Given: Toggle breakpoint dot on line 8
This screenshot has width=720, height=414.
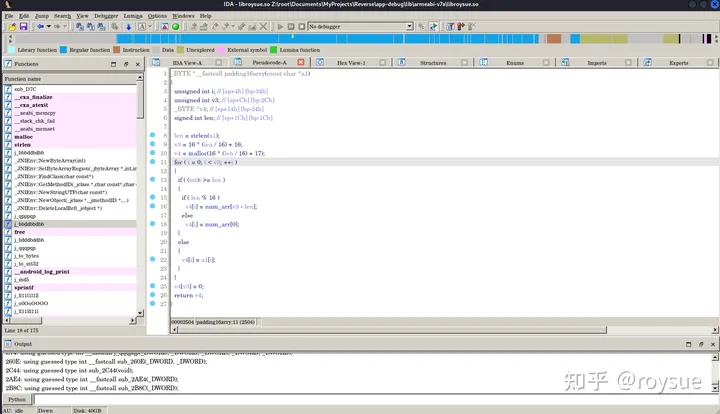Looking at the screenshot, I should pyautogui.click(x=153, y=134).
